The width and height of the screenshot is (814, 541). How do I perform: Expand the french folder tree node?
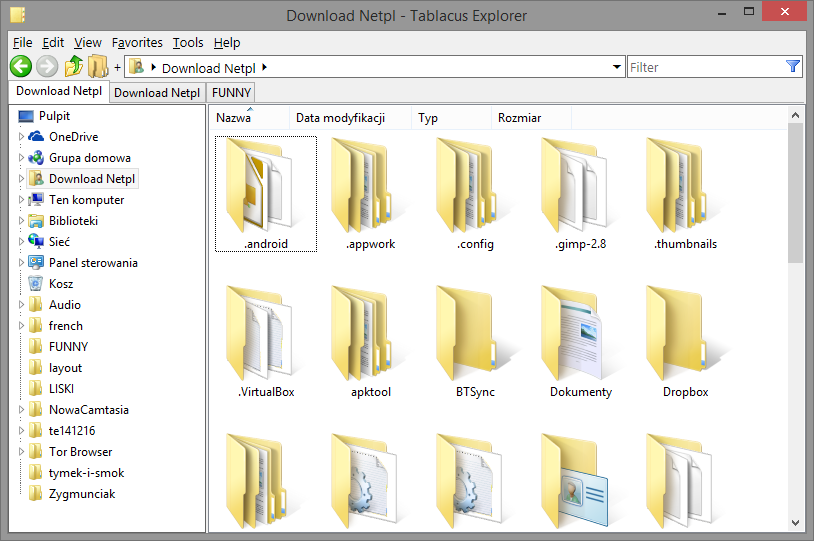click(21, 326)
